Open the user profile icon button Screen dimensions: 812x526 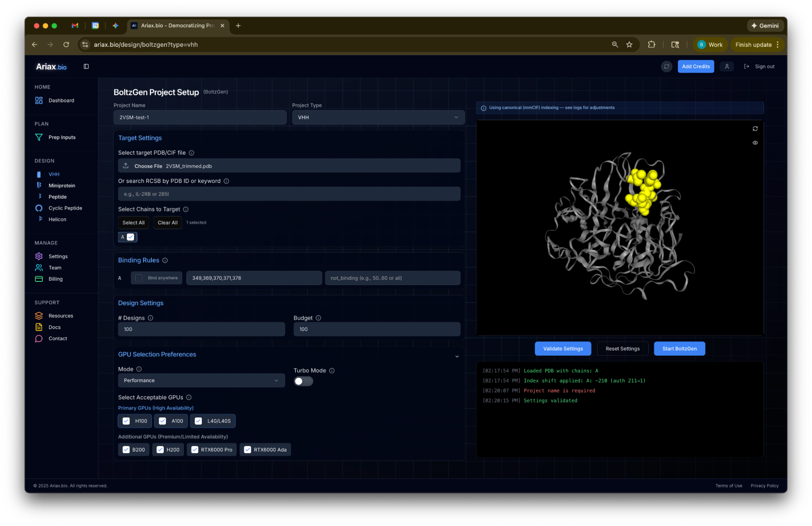point(727,67)
